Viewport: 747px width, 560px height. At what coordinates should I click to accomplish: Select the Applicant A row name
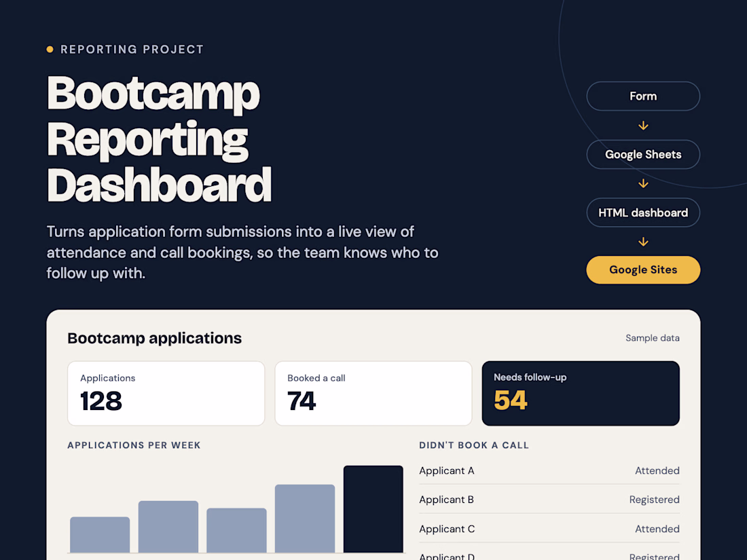pos(447,470)
